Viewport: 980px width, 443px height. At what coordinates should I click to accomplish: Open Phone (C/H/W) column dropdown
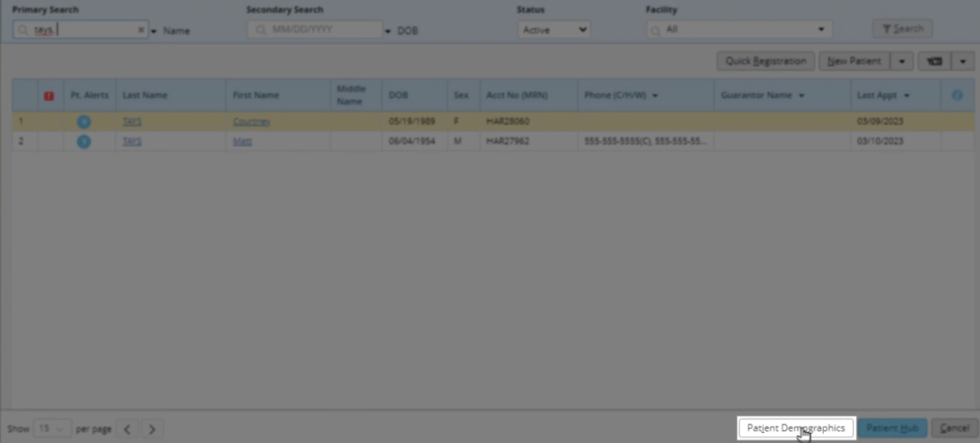[655, 96]
